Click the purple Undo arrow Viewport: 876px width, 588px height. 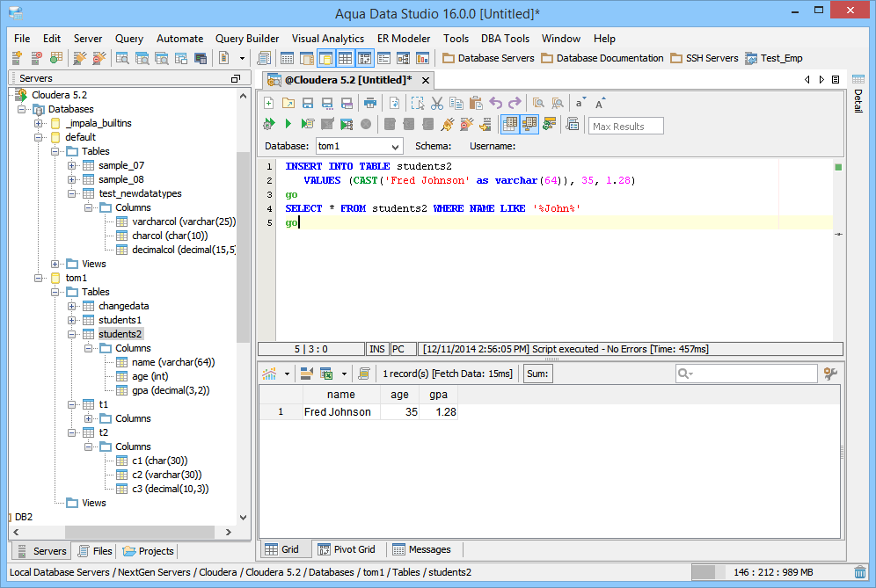[x=496, y=103]
